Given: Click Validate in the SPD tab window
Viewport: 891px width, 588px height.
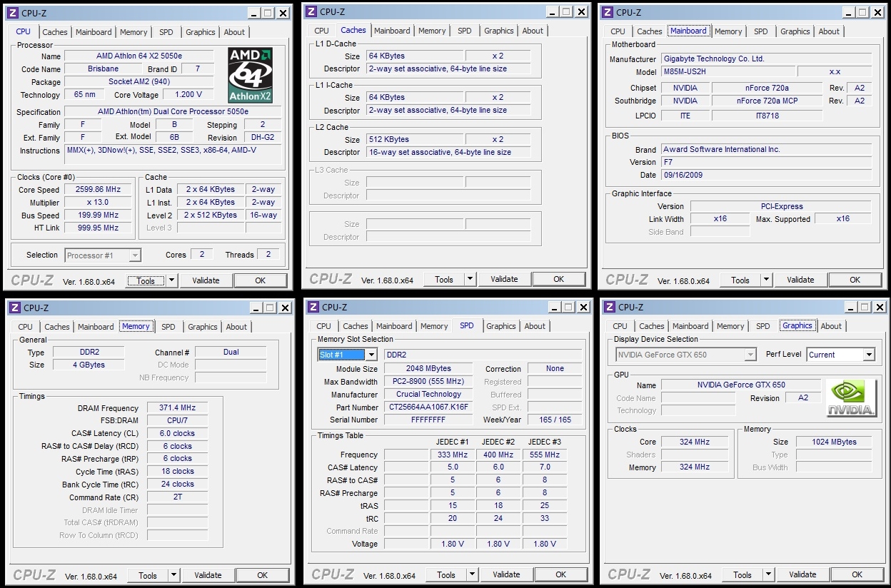Looking at the screenshot, I should pyautogui.click(x=506, y=574).
